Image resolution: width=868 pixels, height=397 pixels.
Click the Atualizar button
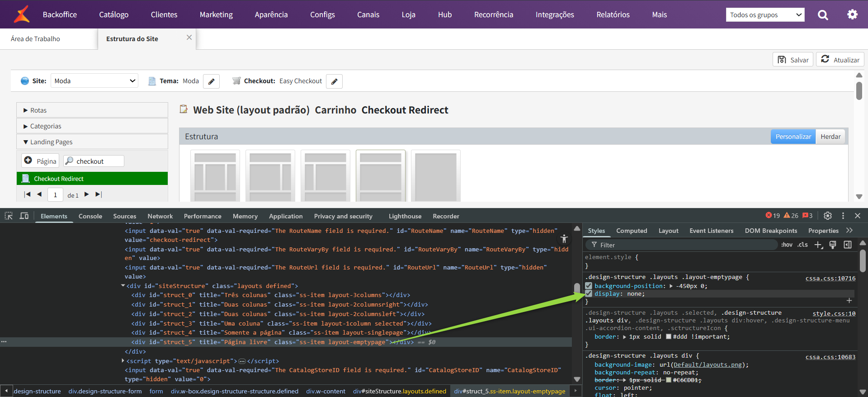pyautogui.click(x=840, y=60)
